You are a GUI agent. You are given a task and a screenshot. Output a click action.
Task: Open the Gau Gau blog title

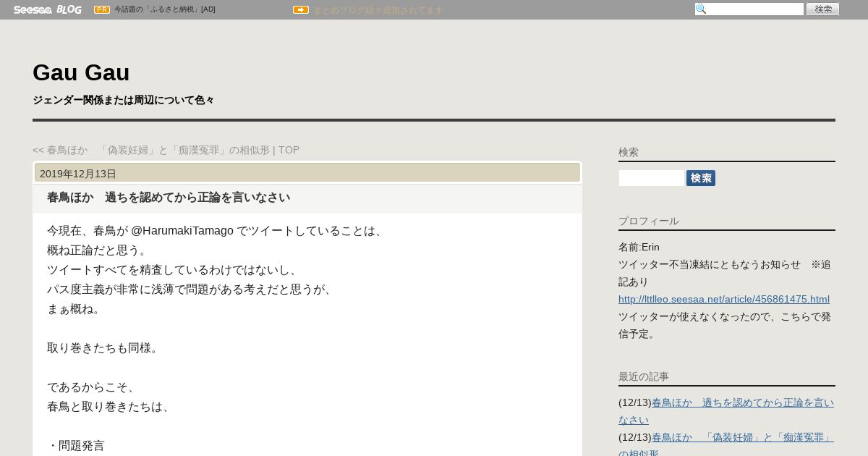tap(81, 72)
